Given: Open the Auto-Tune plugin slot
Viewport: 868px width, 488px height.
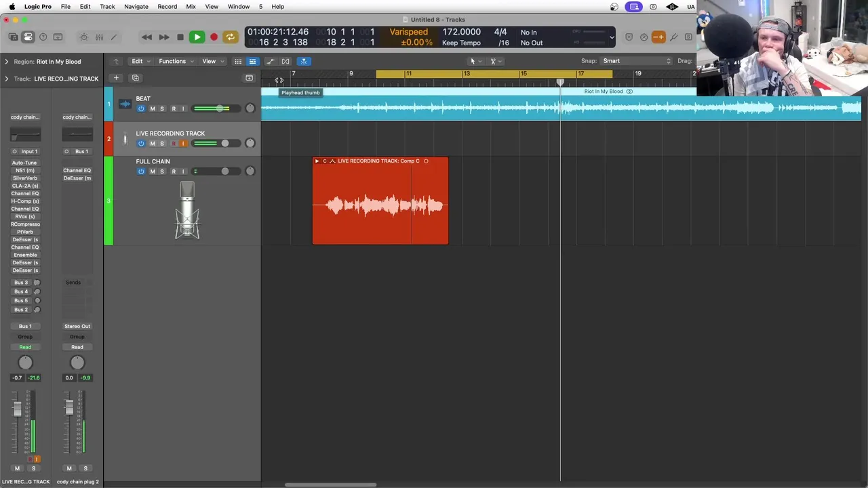Looking at the screenshot, I should click(25, 163).
